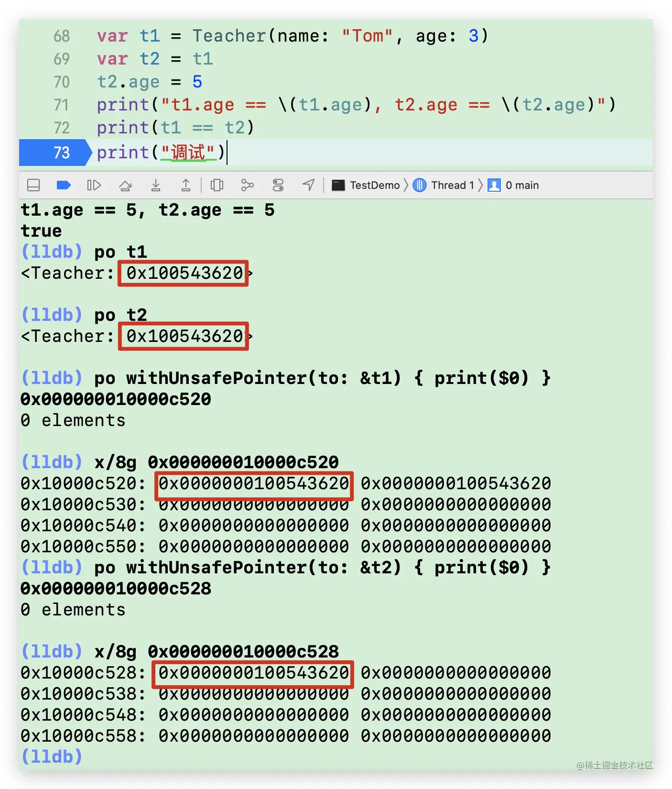
Task: Click address 0x000000010000c520 output
Action: pos(116,399)
